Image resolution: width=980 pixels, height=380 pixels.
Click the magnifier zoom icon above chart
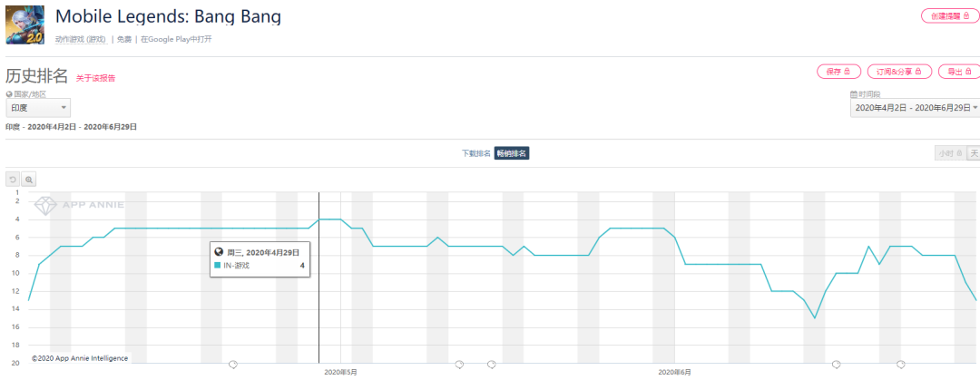(29, 179)
